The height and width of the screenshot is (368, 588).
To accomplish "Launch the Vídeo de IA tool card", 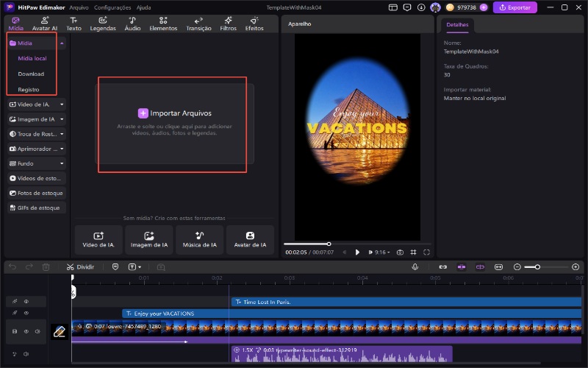I will (98, 240).
